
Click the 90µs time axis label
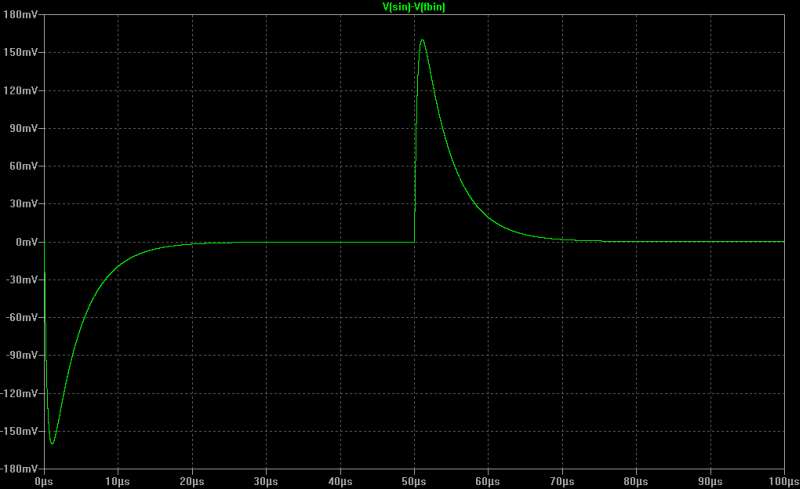(710, 482)
